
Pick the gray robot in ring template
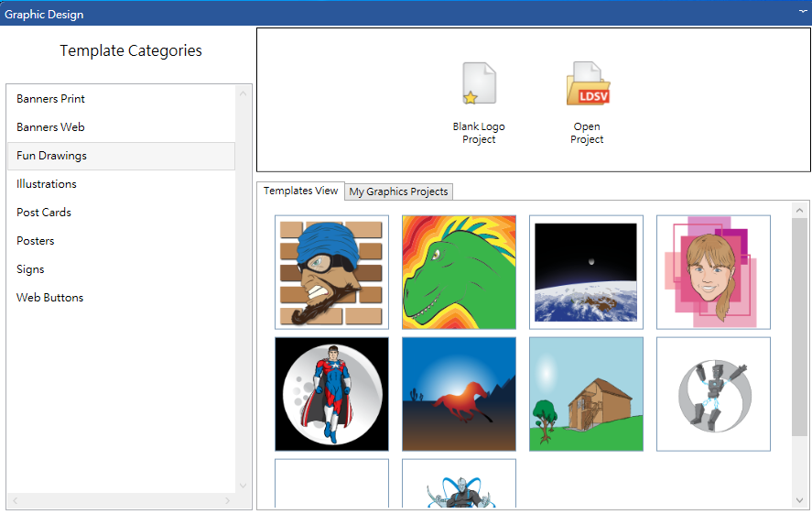pos(714,394)
